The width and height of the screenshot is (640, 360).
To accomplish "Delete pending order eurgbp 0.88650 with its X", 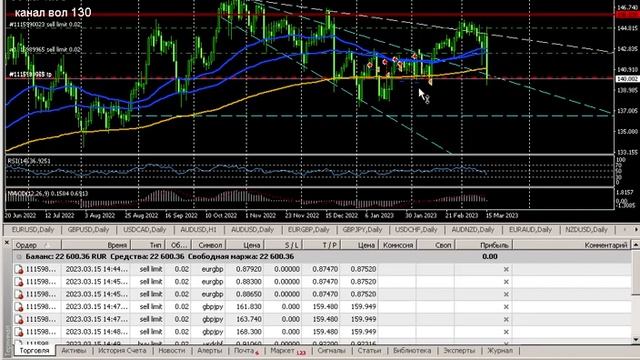I will (506, 294).
